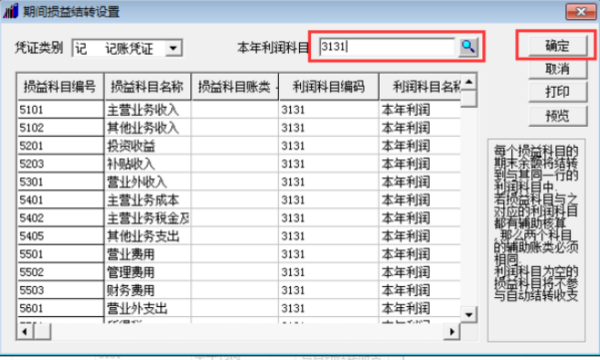This screenshot has height=360, width=600.
Task: Click the 主营业务成本 cell
Action: point(148,200)
